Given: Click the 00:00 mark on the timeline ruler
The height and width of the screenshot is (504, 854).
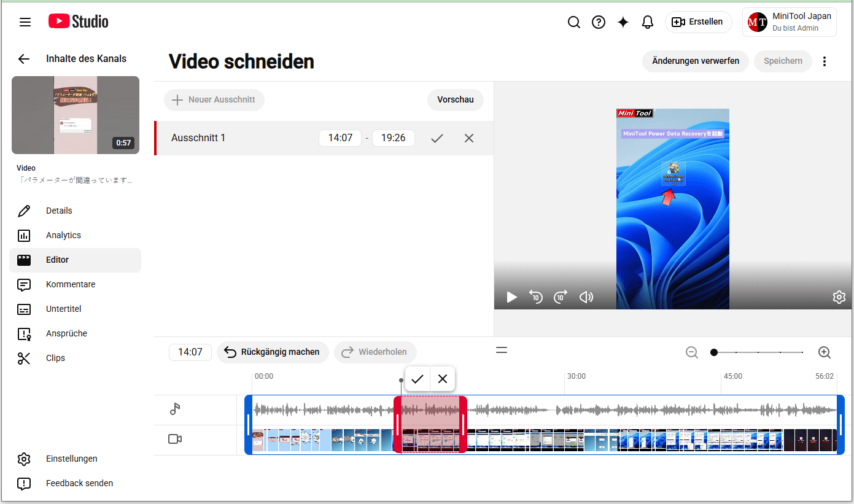Looking at the screenshot, I should click(x=264, y=376).
